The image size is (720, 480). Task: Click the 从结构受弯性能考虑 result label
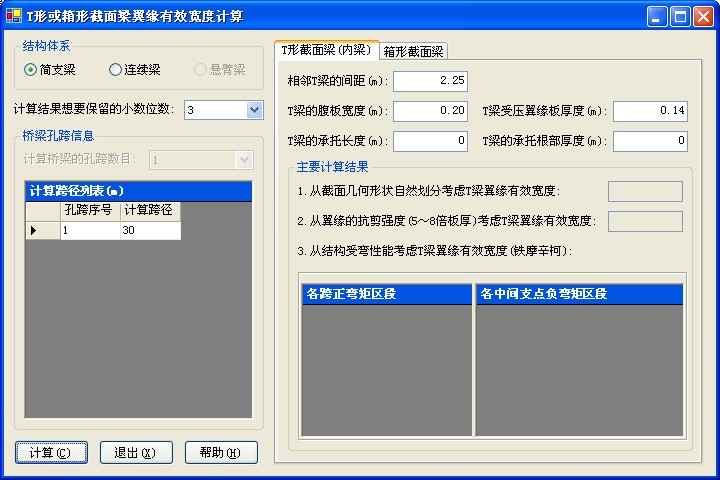[434, 251]
